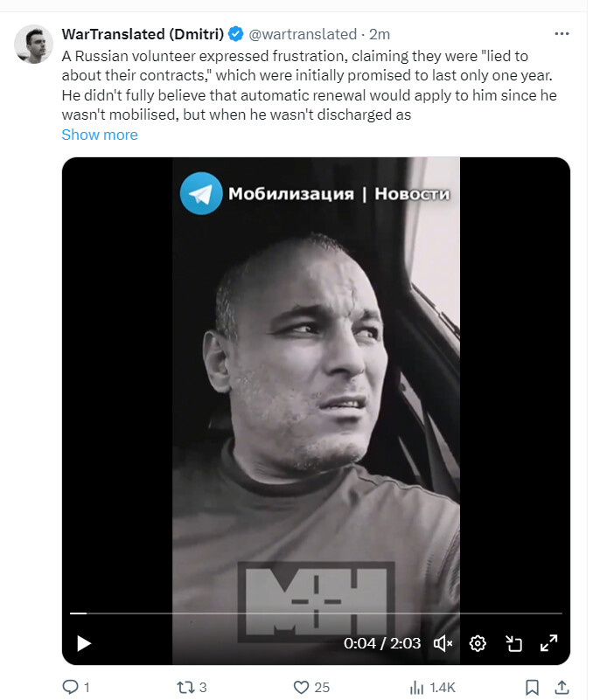
Task: Bookmark this post
Action: pos(531,687)
